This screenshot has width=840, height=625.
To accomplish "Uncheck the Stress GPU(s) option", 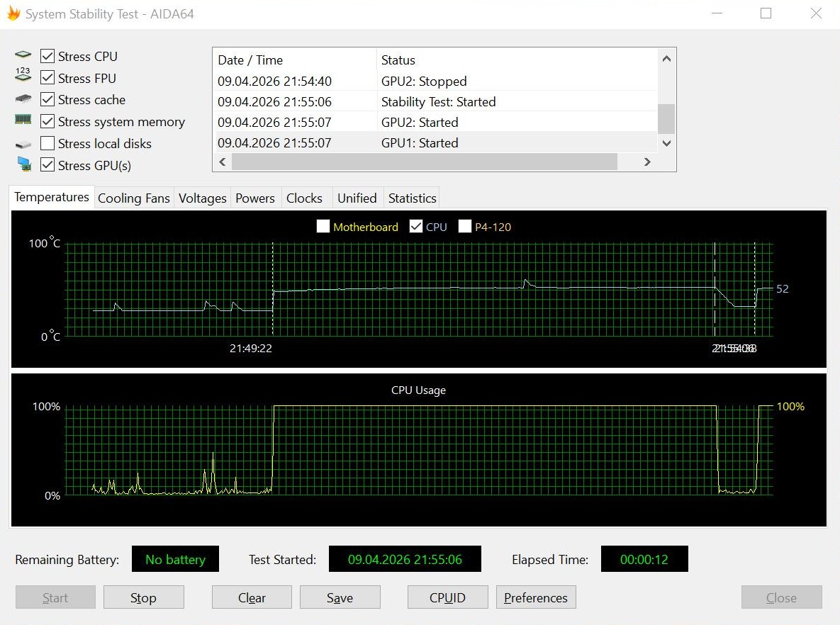I will tap(47, 165).
